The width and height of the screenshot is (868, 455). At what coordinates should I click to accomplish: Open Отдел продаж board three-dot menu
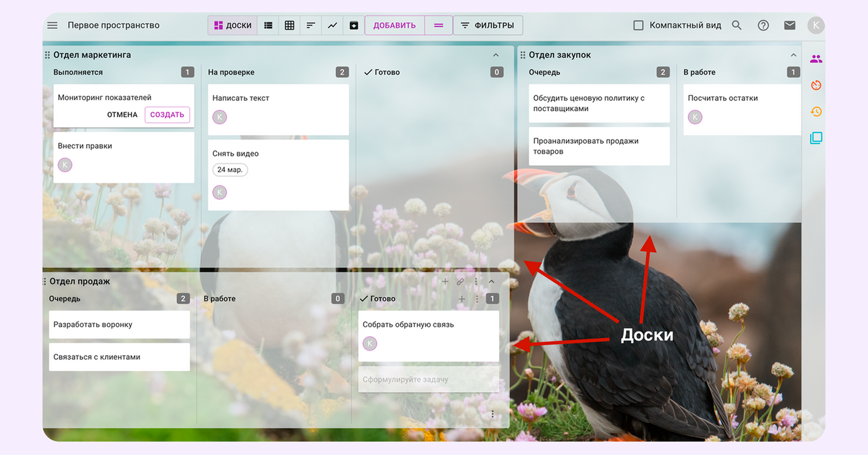point(476,282)
